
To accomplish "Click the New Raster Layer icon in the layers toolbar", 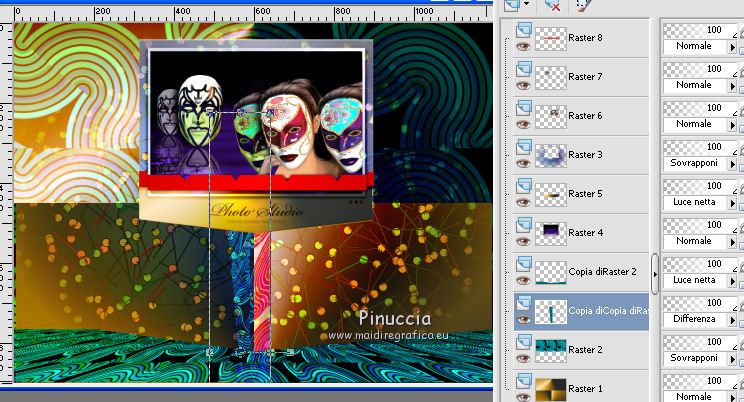I will pyautogui.click(x=512, y=5).
